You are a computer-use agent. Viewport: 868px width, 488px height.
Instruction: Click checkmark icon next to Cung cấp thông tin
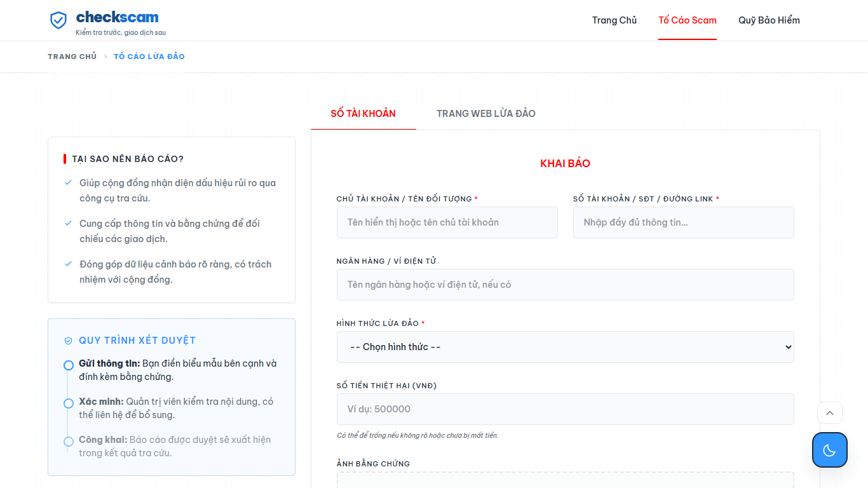pos(69,224)
